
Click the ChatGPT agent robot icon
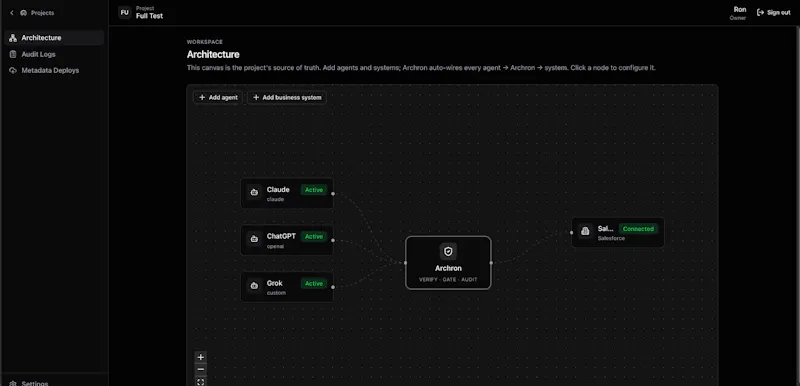[254, 239]
